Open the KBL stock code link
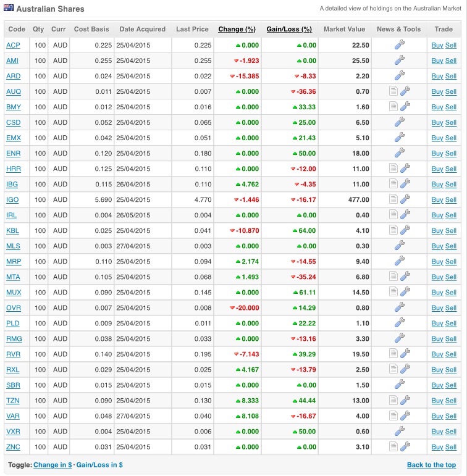The width and height of the screenshot is (467, 476). pyautogui.click(x=12, y=231)
